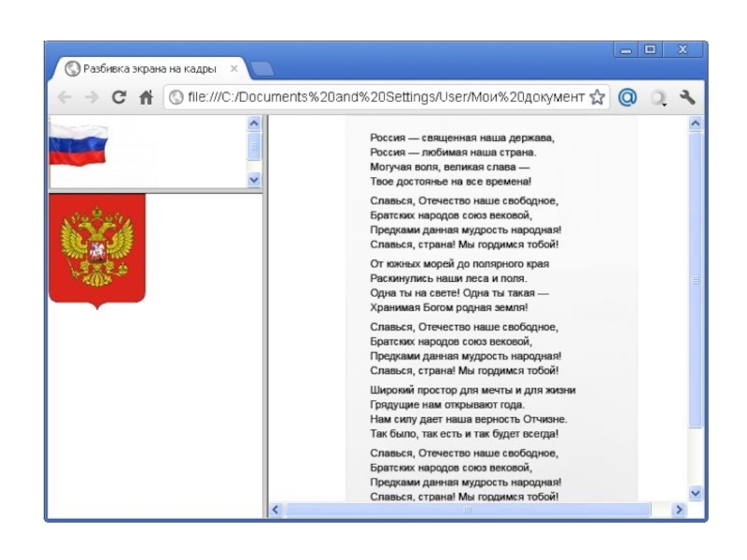
Task: Click left arrow of horizontal scrollbar
Action: click(275, 510)
